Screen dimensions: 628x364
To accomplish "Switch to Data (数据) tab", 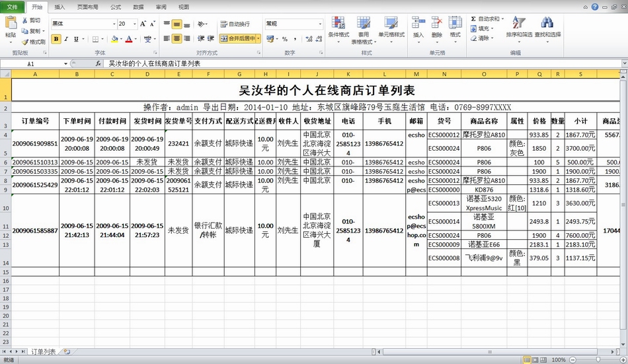I will [138, 7].
